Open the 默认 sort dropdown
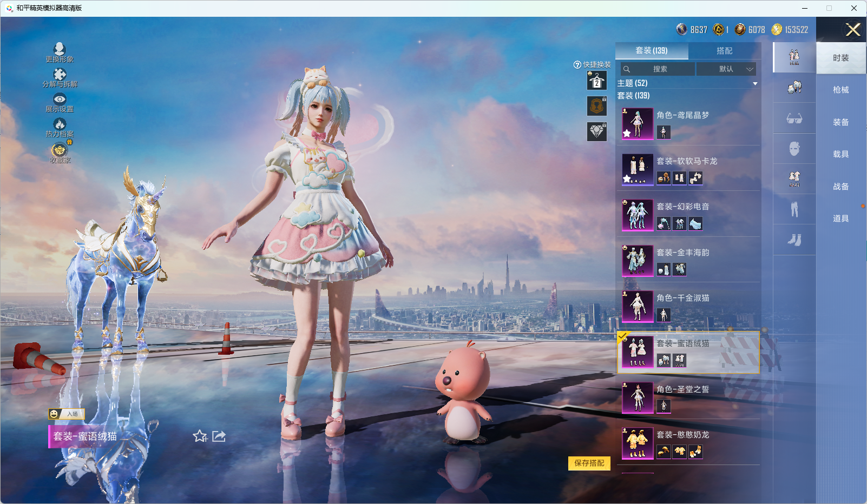This screenshot has height=504, width=867. click(x=726, y=69)
